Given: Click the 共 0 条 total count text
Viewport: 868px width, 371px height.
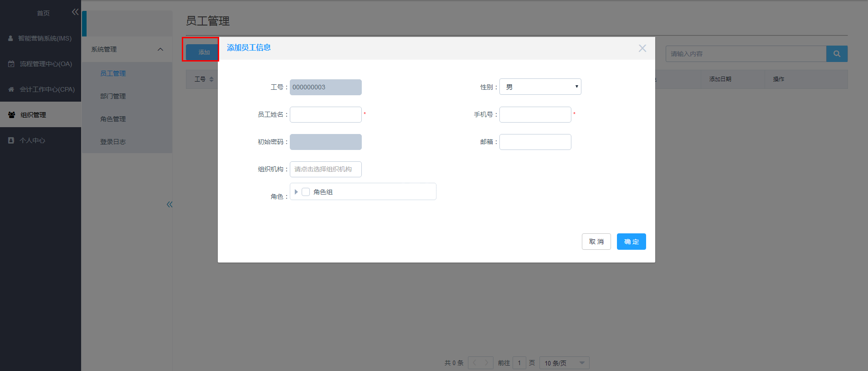Looking at the screenshot, I should pyautogui.click(x=454, y=363).
